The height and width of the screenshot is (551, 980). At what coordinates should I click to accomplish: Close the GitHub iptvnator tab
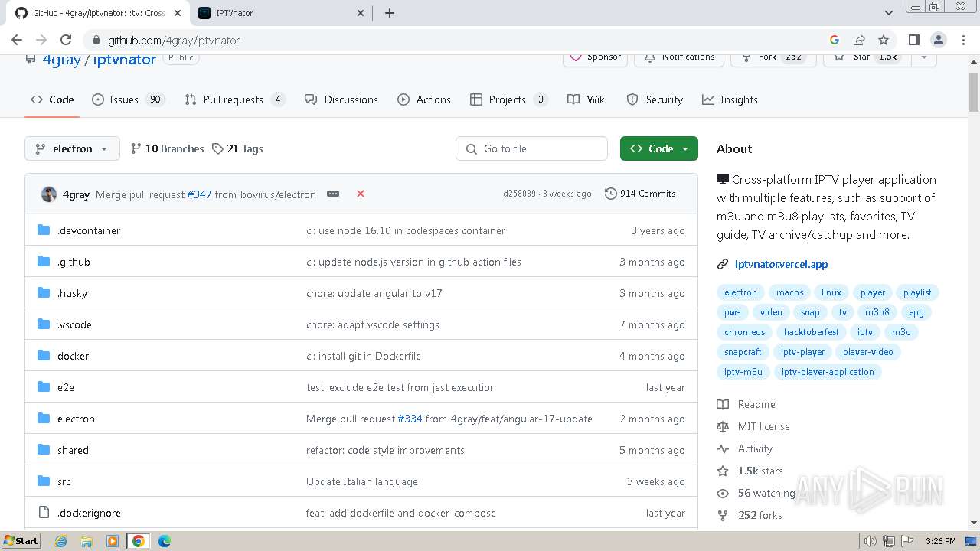coord(177,13)
